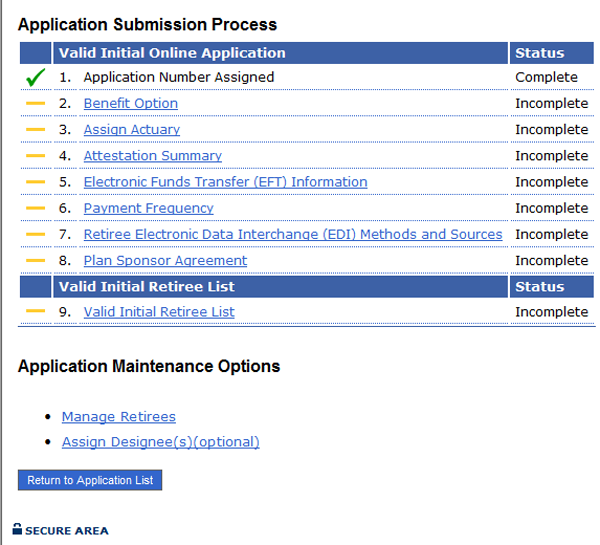600x545 pixels.
Task: Click the padlock icon next to Secure Area
Action: (x=17, y=529)
